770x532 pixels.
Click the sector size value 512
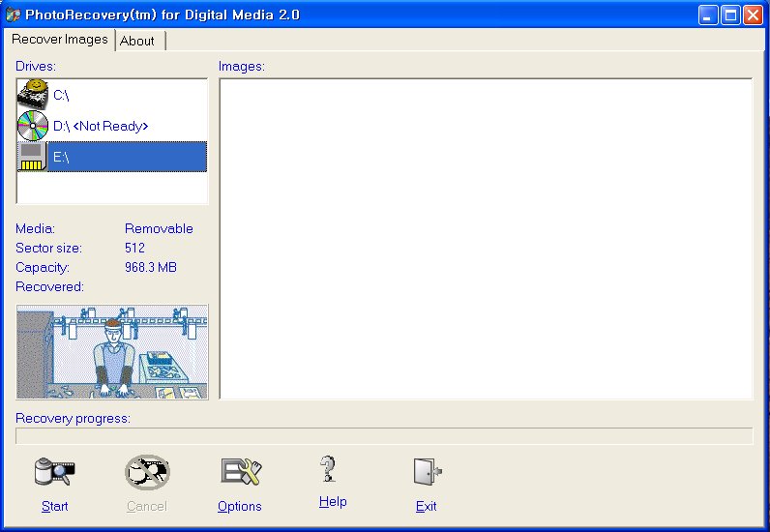pos(135,248)
